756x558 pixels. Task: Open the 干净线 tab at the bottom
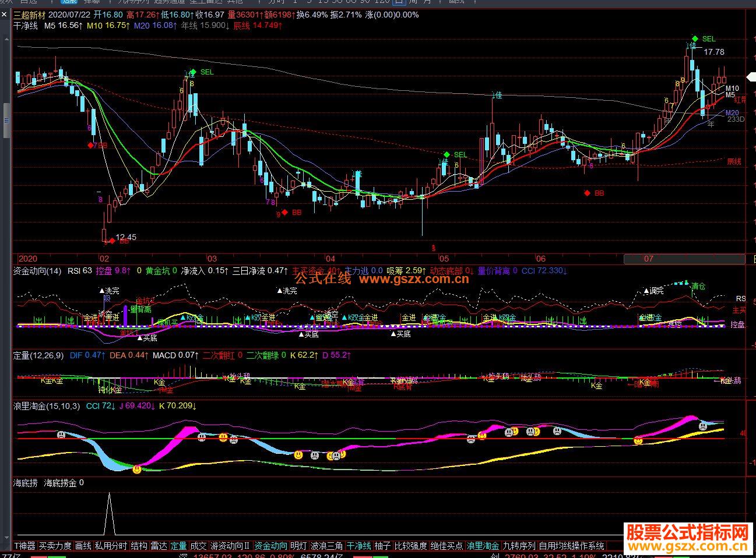pos(358,546)
